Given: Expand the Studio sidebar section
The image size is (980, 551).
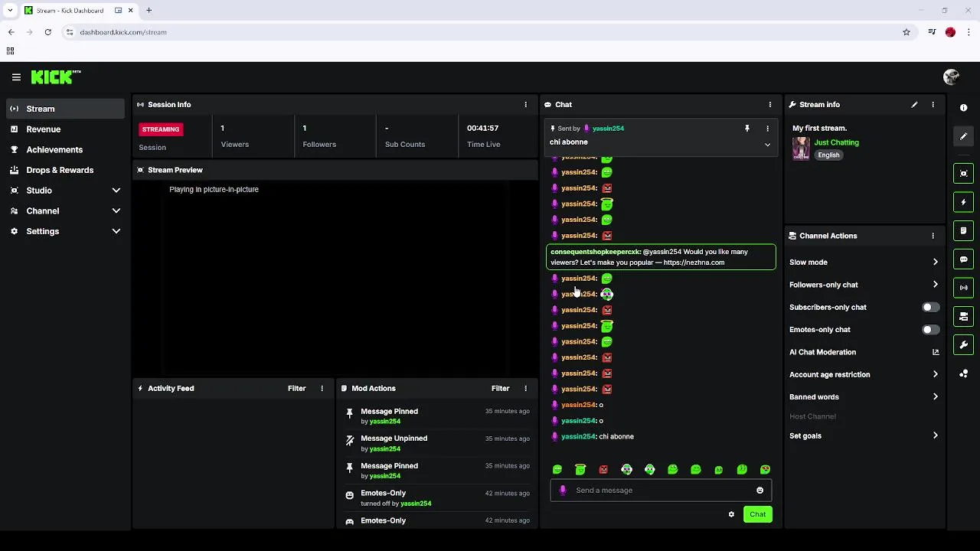Looking at the screenshot, I should [x=66, y=191].
